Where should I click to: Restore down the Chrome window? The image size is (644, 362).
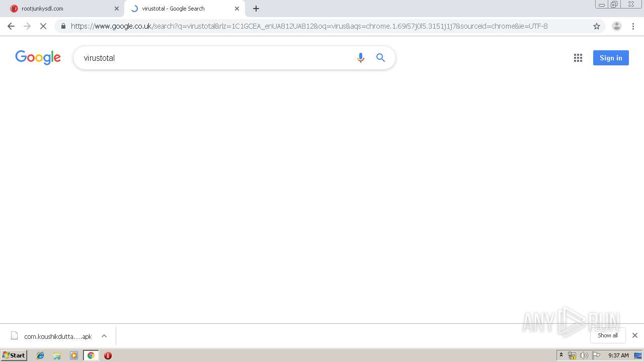click(614, 4)
